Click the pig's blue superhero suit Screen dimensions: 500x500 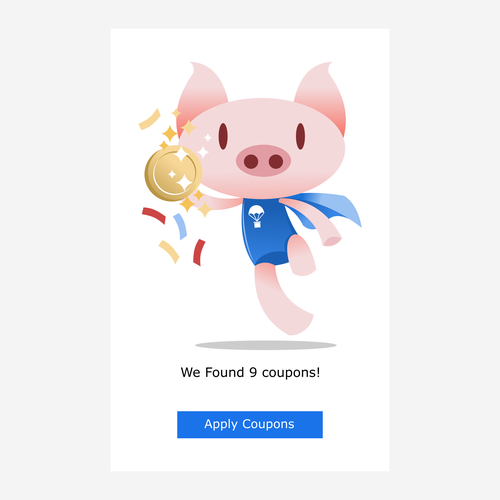267,232
